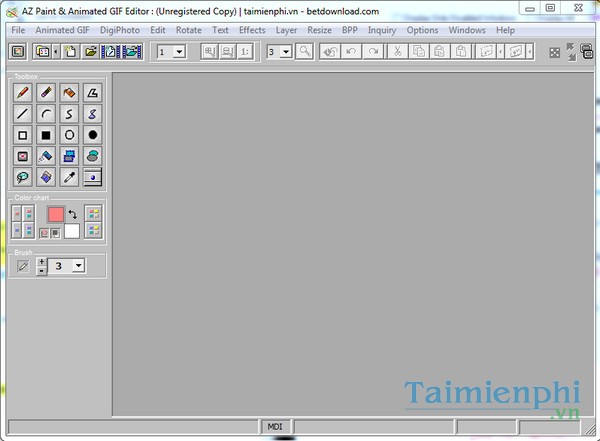Select the Pencil tool in Toolbox

coord(23,93)
